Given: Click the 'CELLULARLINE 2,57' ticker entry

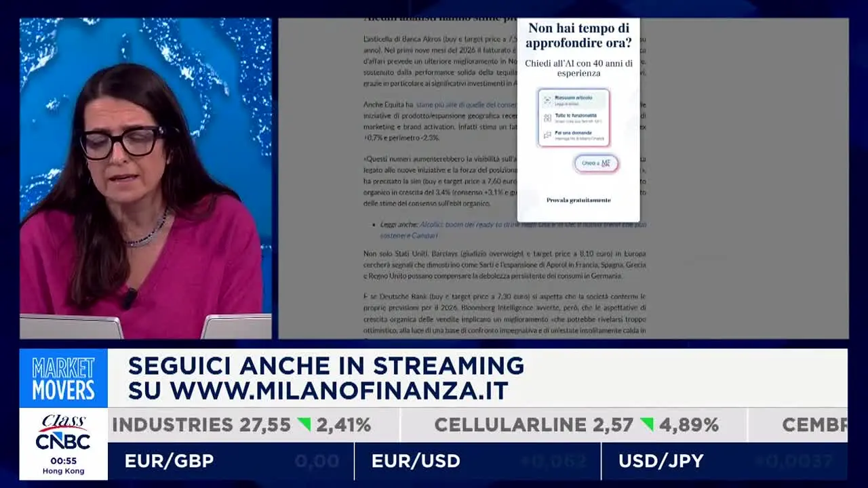Looking at the screenshot, I should pos(534,425).
